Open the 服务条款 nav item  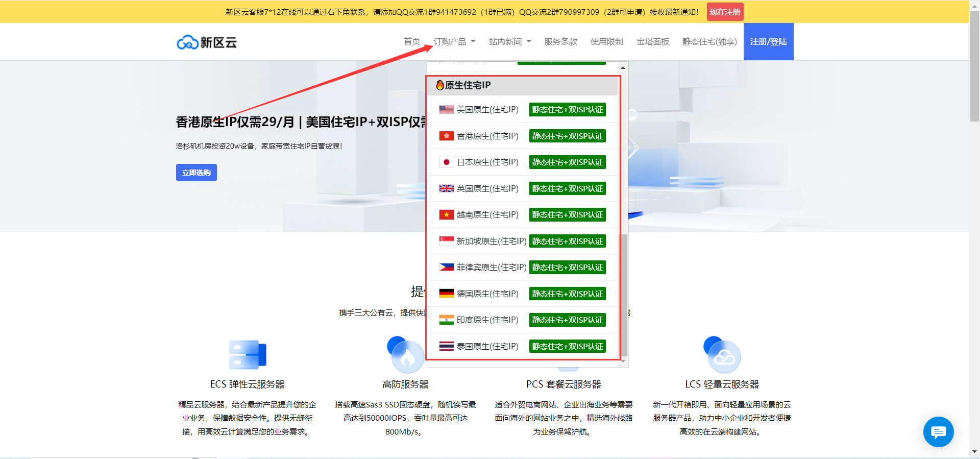click(x=560, y=42)
